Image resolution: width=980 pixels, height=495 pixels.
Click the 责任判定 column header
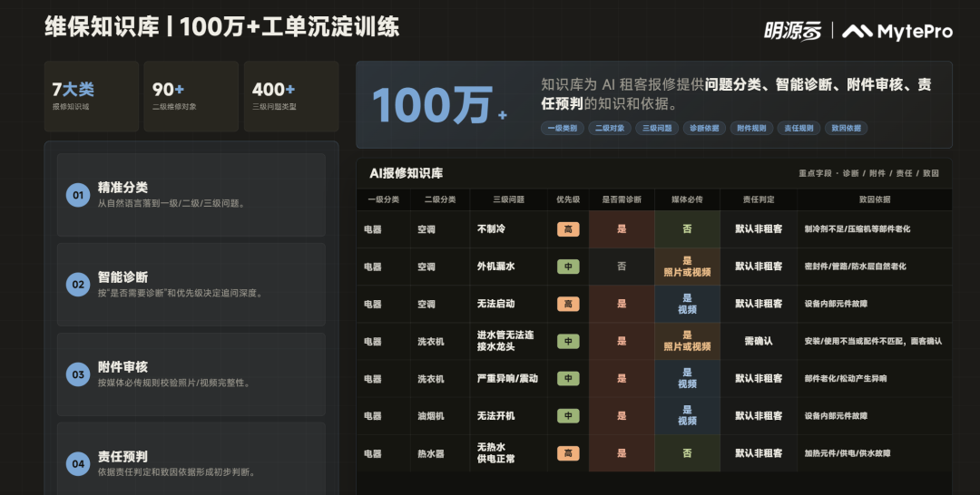point(759,199)
